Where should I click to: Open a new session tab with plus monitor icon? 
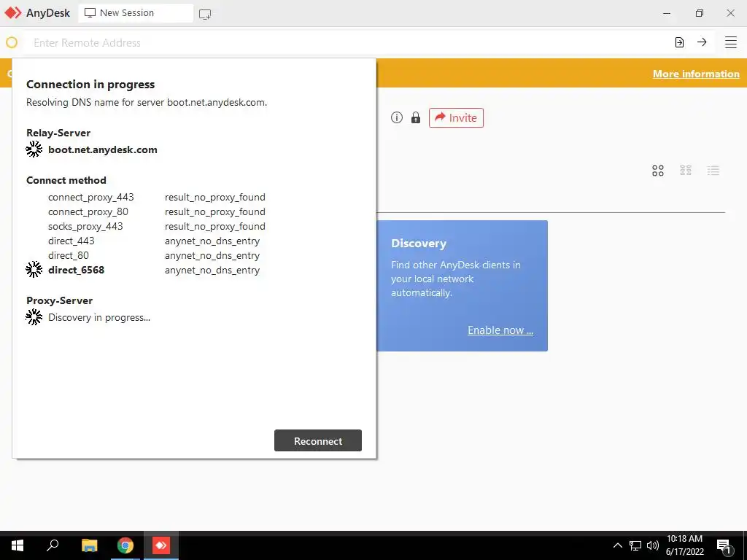coord(205,14)
